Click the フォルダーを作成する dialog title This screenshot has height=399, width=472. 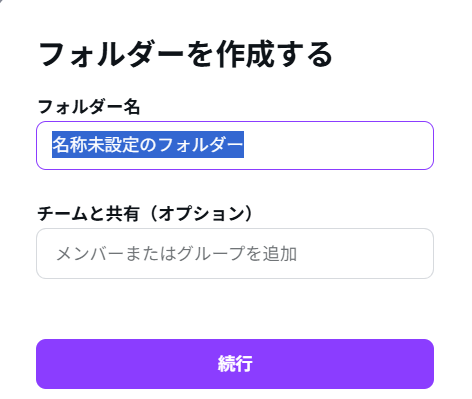[186, 54]
